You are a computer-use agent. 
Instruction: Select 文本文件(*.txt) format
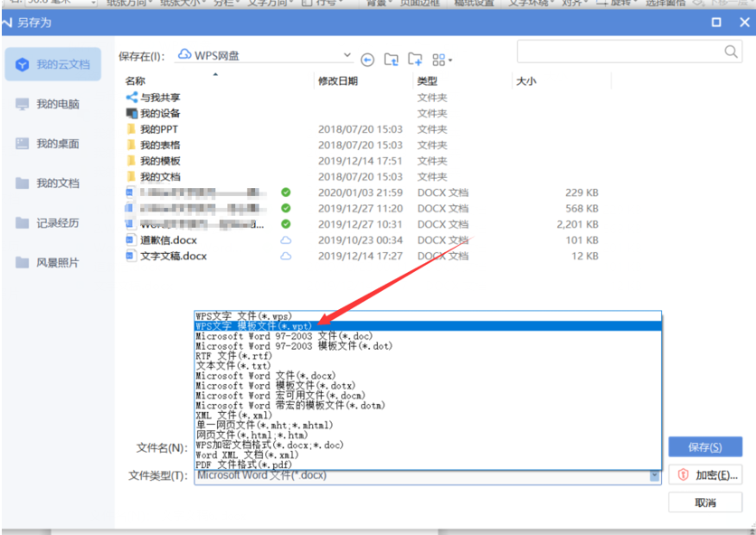click(x=428, y=366)
